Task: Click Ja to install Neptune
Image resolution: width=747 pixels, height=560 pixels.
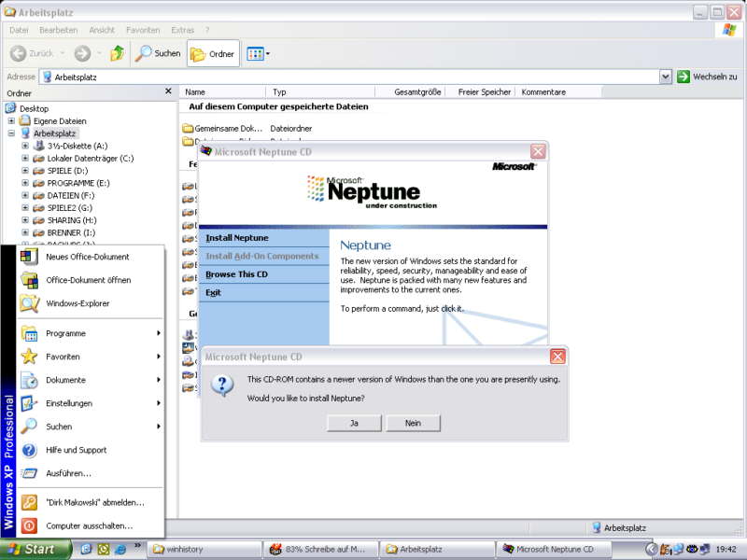Action: pos(354,423)
